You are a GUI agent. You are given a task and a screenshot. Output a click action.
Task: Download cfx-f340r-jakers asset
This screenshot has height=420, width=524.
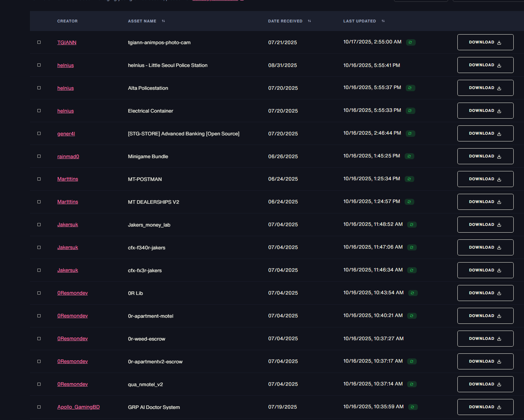[485, 248]
